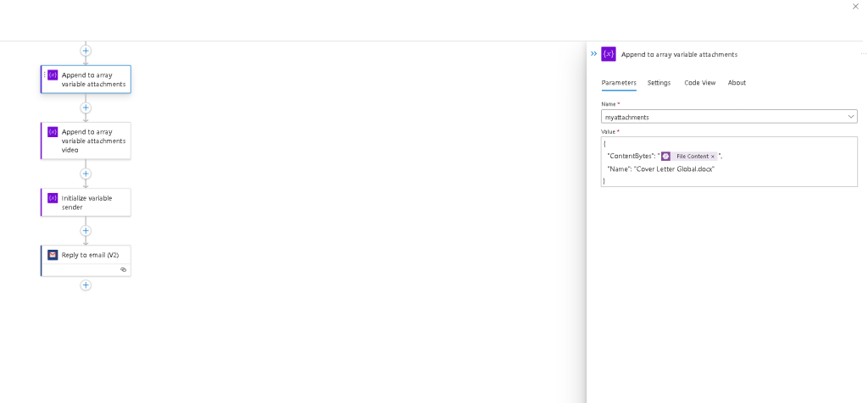Image resolution: width=868 pixels, height=403 pixels.
Task: Remove the File Content token
Action: [x=712, y=157]
